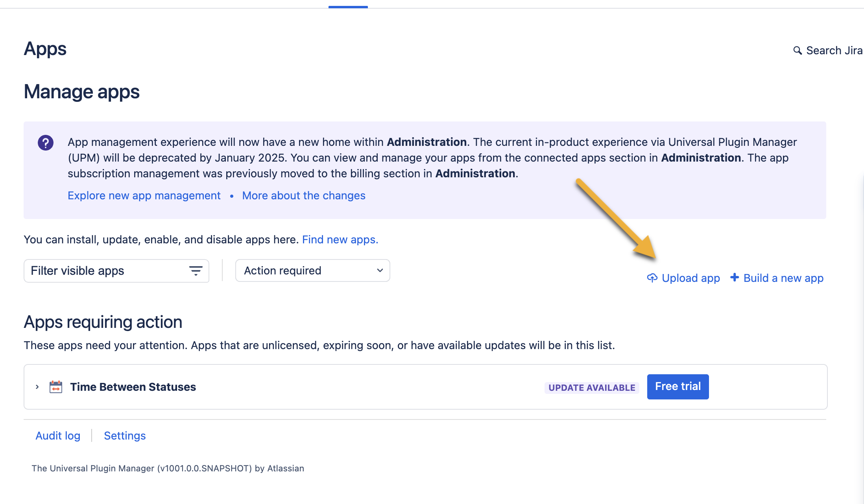864x504 pixels.
Task: Start the Free trial for Time Between Statuses
Action: tap(678, 386)
